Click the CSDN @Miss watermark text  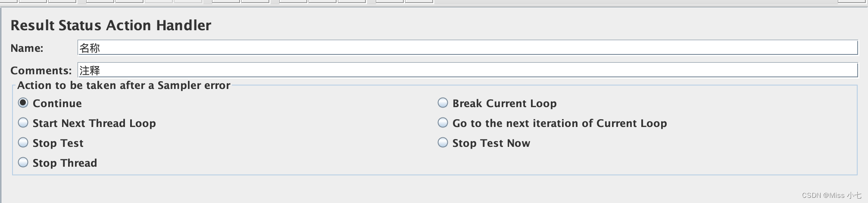tap(831, 196)
